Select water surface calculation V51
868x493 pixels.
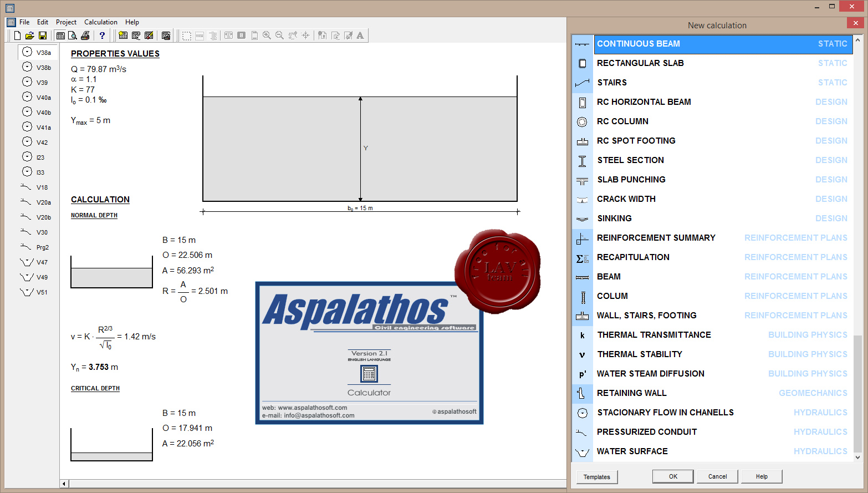pyautogui.click(x=37, y=292)
